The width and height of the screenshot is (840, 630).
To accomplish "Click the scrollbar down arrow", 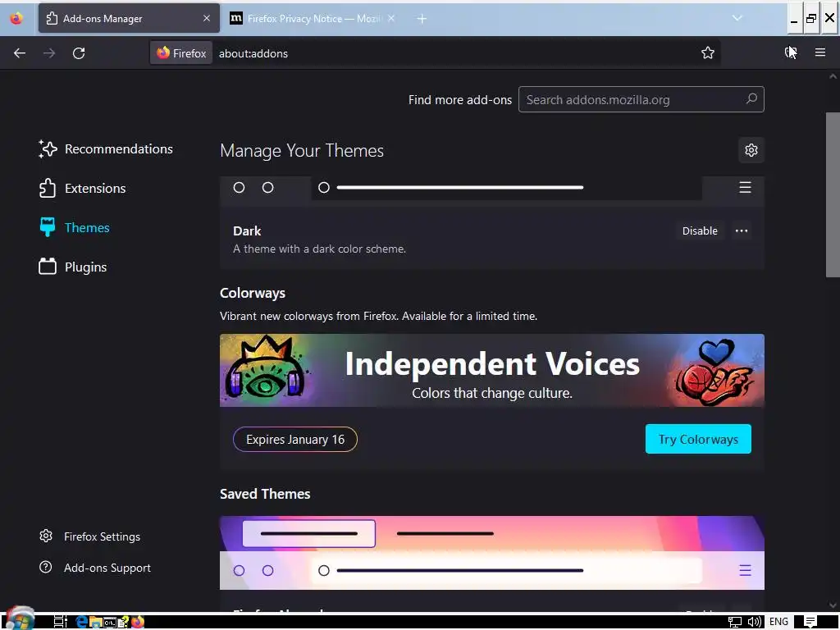I will [x=833, y=605].
